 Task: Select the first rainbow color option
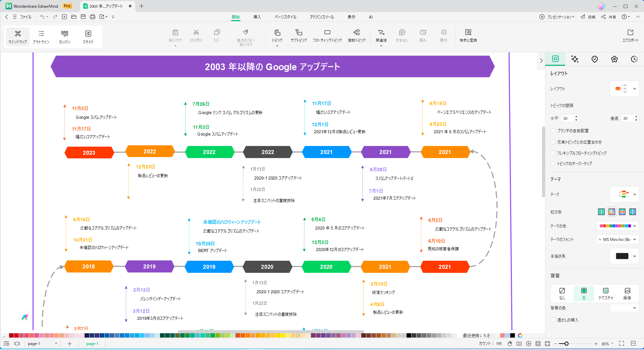[601, 212]
